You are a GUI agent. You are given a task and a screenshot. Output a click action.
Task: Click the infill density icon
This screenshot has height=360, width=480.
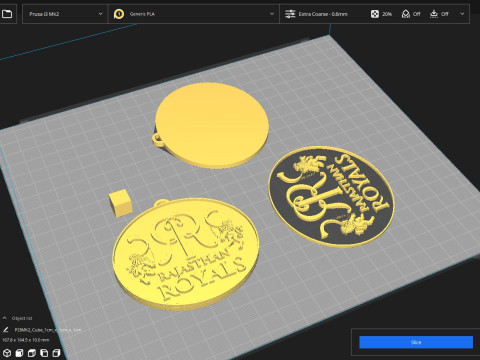pos(375,14)
